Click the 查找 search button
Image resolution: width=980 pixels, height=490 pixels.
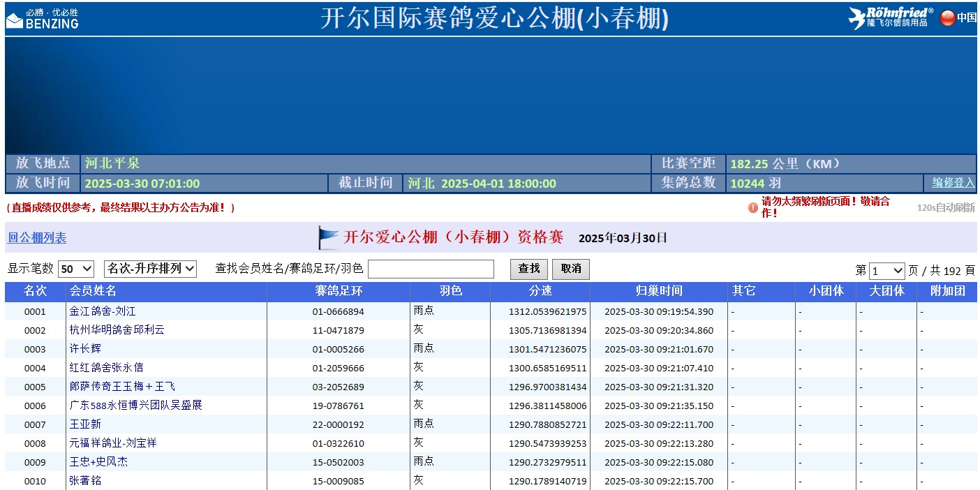(x=529, y=269)
